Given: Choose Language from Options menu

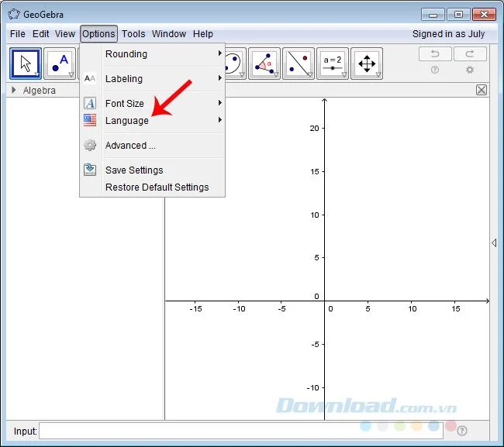Looking at the screenshot, I should [x=152, y=120].
